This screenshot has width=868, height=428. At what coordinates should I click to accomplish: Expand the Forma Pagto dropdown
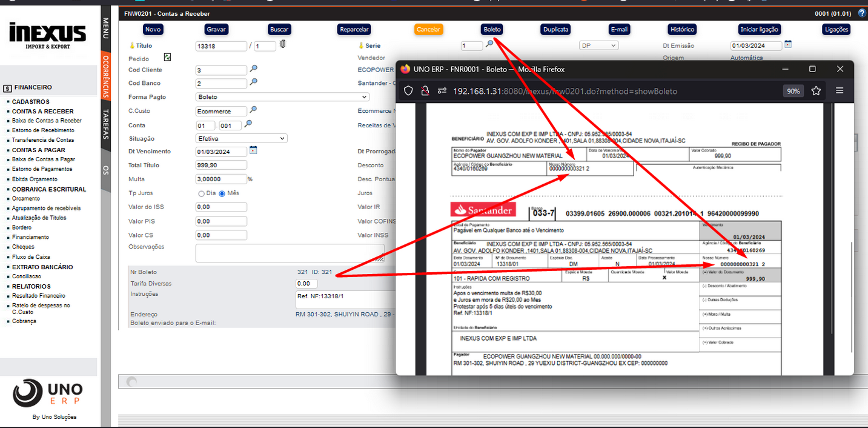click(x=282, y=97)
